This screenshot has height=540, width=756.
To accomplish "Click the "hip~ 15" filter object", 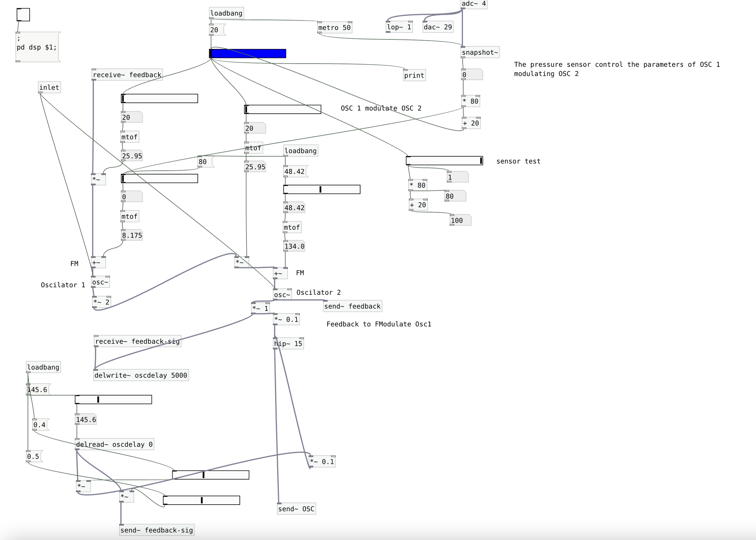I will (x=288, y=343).
